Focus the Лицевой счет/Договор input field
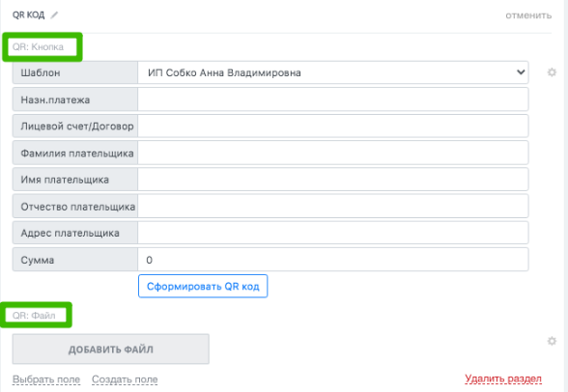The width and height of the screenshot is (568, 392). tap(332, 126)
